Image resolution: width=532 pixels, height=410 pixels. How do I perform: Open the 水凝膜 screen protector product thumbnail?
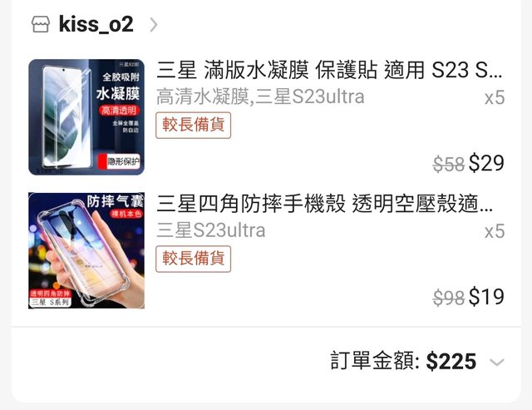point(86,117)
